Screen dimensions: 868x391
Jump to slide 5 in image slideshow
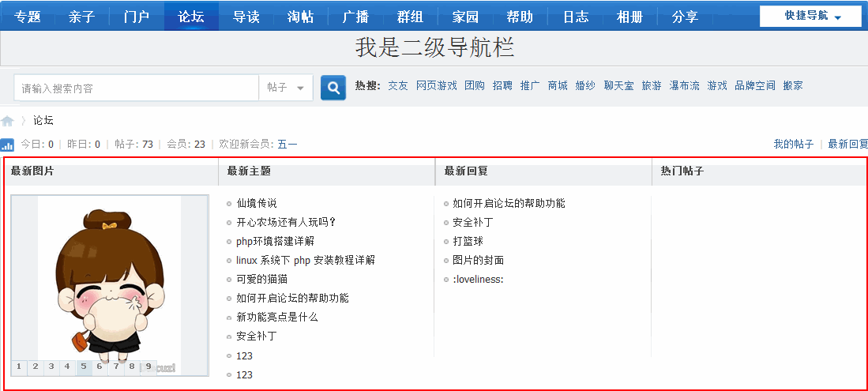[x=82, y=367]
